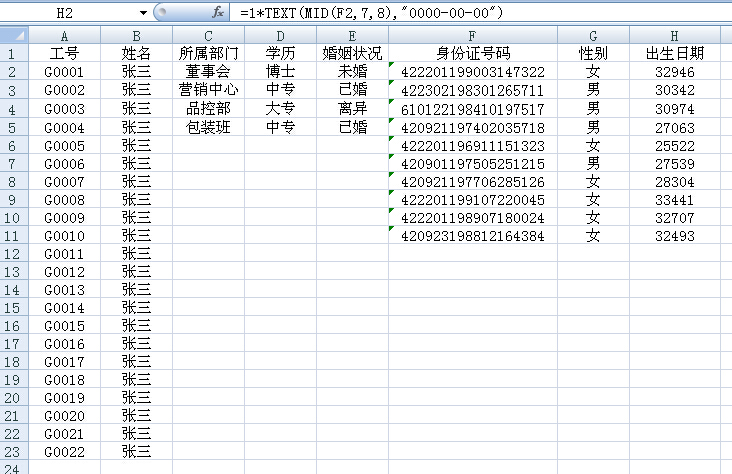Click the 包装班 department cell
Image resolution: width=732 pixels, height=474 pixels.
click(208, 127)
